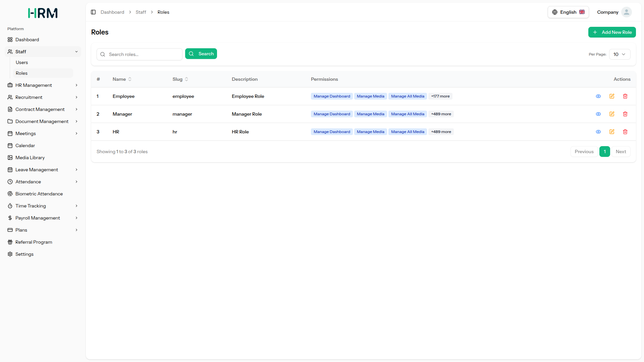Screen dimensions: 644x362
Task: Open the Calendar menu item
Action: (25, 145)
